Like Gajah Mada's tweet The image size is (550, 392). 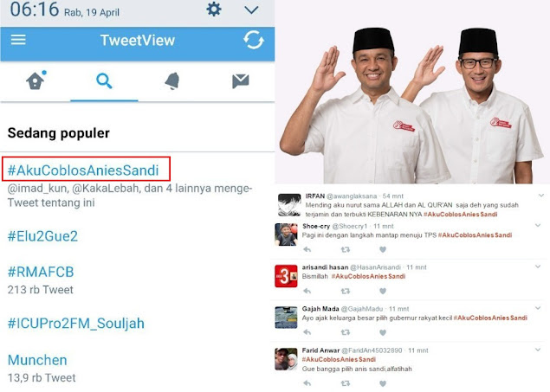tap(383, 332)
